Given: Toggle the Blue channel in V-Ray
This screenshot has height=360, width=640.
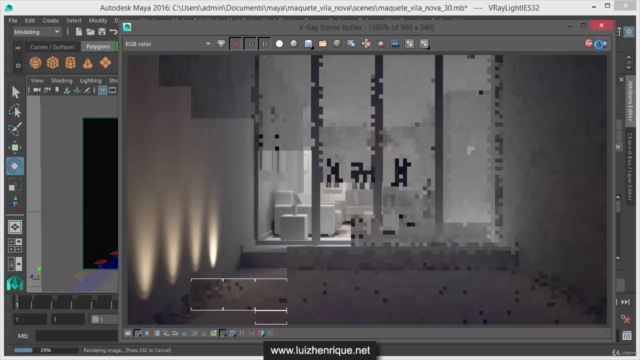Looking at the screenshot, I should tap(264, 44).
